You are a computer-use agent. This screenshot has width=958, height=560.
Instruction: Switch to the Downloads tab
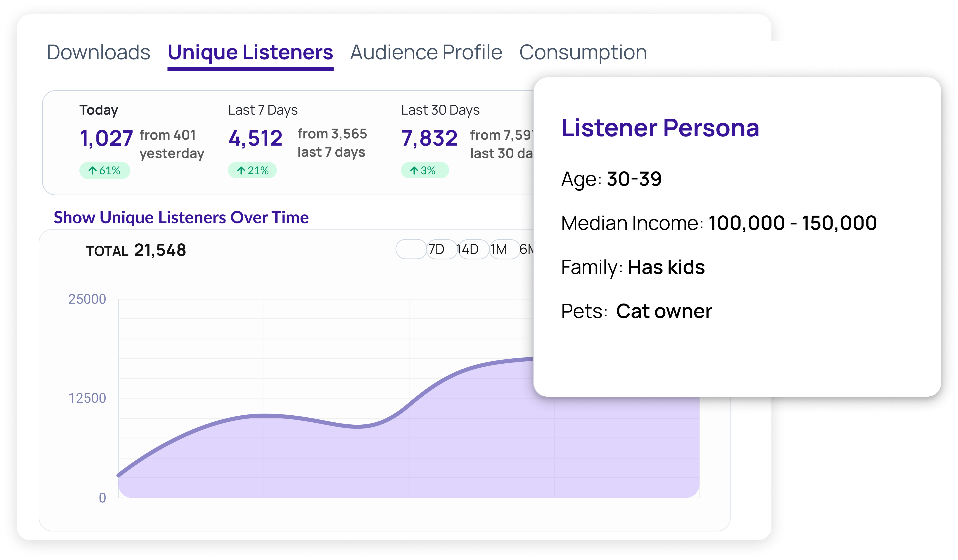pos(98,52)
